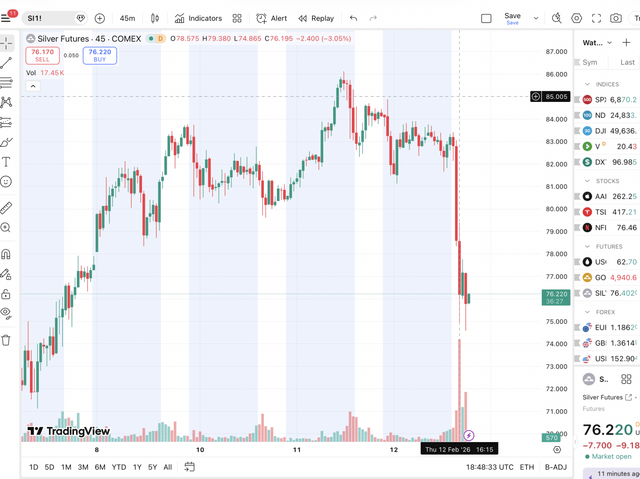Remove drawings with the trash icon
Image resolution: width=640 pixels, height=479 pixels.
point(6,339)
